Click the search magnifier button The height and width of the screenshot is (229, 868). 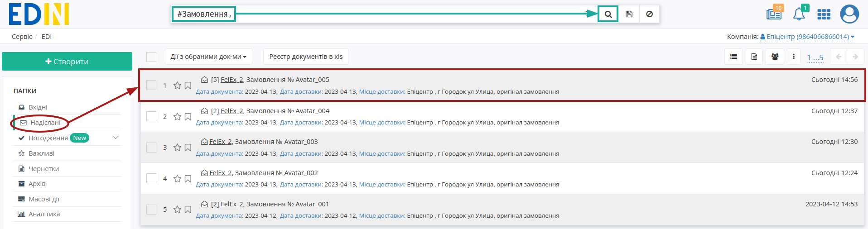click(608, 14)
